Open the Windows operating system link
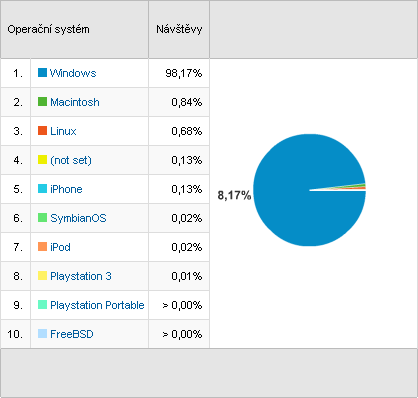Image resolution: width=418 pixels, height=398 pixels. click(x=73, y=73)
